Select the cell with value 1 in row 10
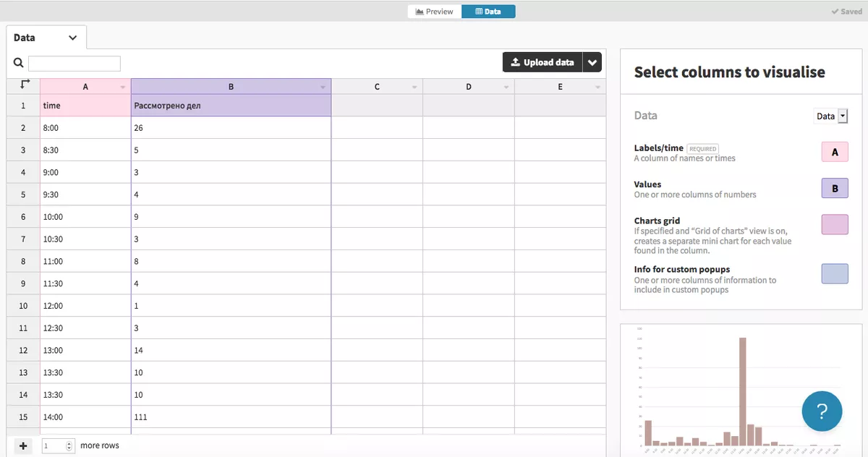This screenshot has width=868, height=457. 231,306
